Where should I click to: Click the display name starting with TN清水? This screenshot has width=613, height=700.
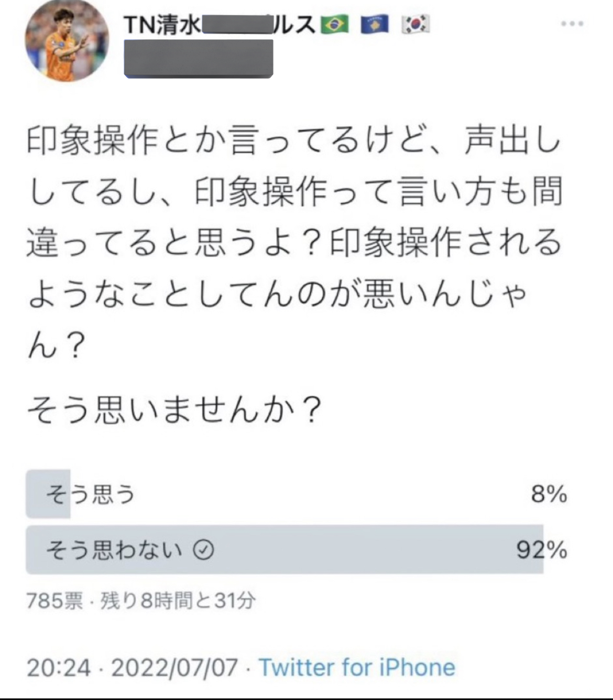click(220, 25)
